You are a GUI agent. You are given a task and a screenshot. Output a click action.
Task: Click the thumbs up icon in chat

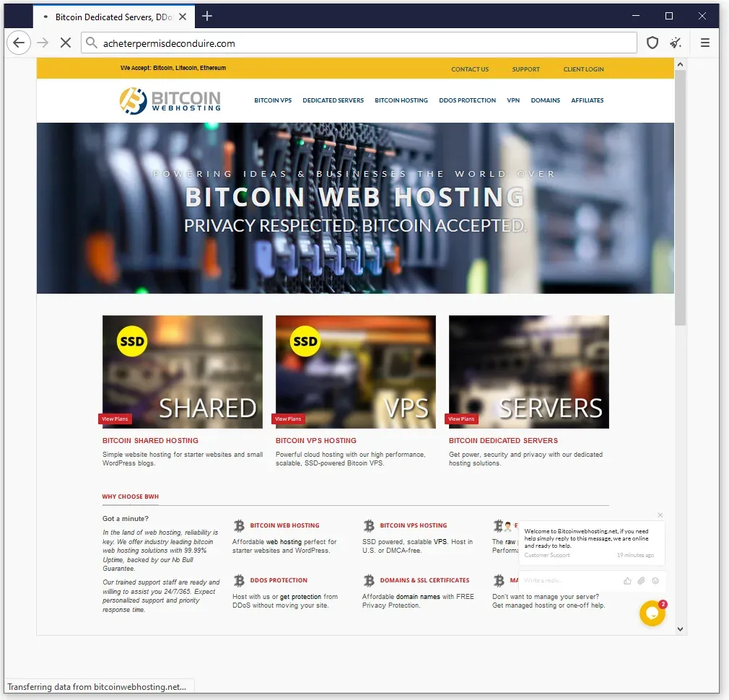pyautogui.click(x=628, y=580)
